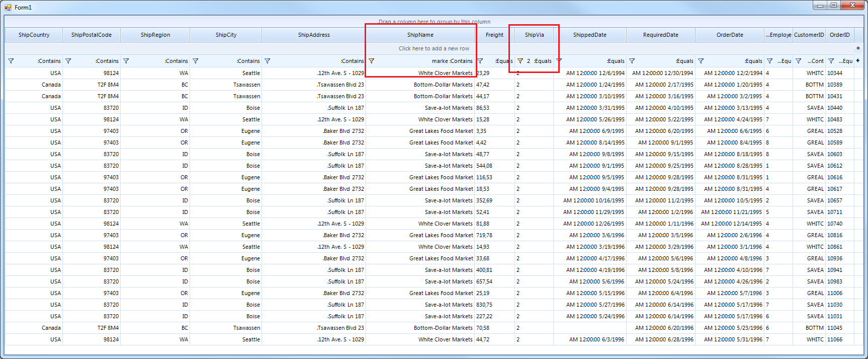Open the ShipCountry filter funnel icon
Image resolution: width=868 pixels, height=359 pixels.
tap(11, 61)
